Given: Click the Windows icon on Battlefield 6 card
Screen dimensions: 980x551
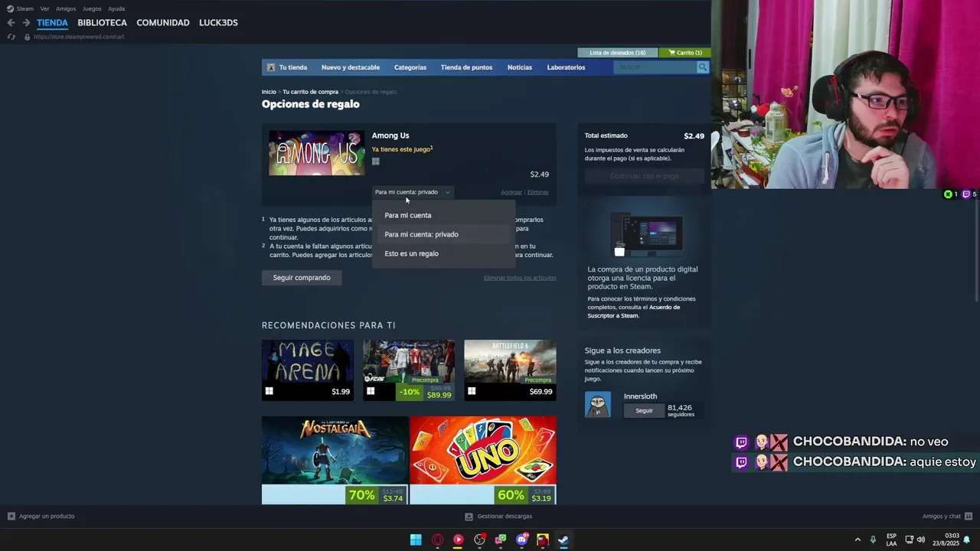Looking at the screenshot, I should click(472, 391).
